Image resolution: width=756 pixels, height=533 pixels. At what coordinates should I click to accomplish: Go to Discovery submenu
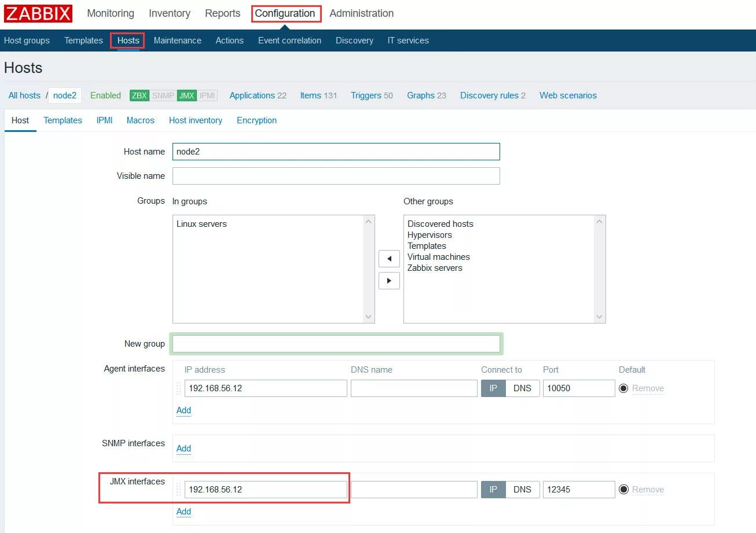click(354, 41)
